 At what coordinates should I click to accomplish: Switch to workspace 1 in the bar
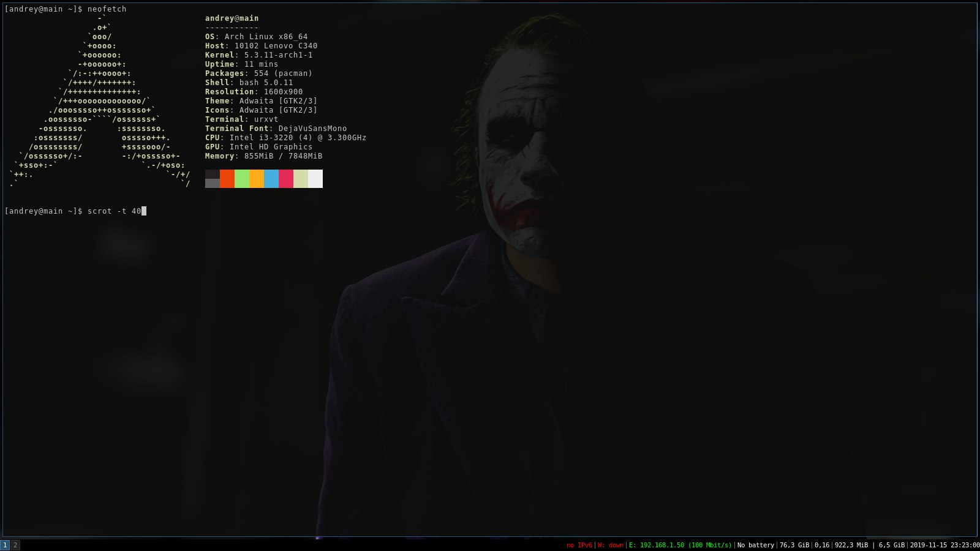click(5, 545)
